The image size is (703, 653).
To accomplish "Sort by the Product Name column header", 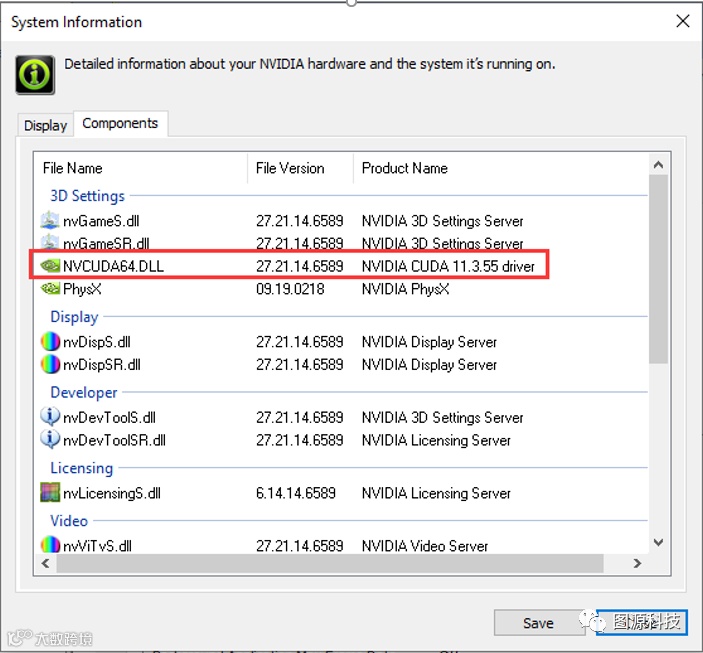I will point(404,168).
